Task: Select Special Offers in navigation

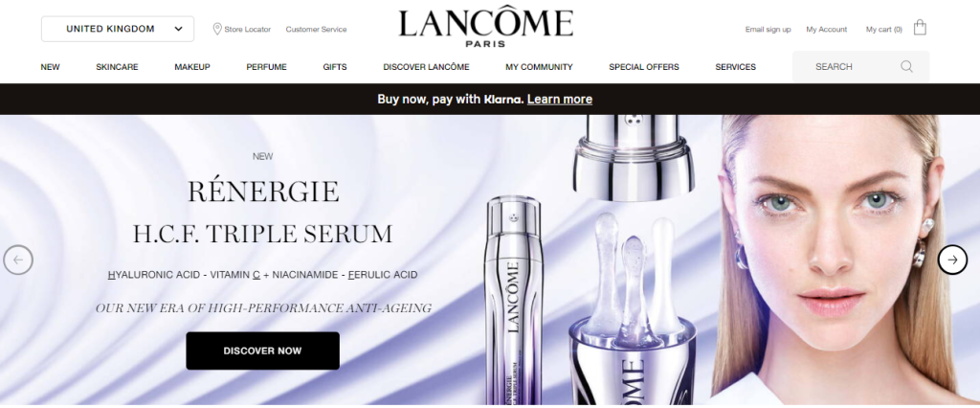Action: (644, 67)
